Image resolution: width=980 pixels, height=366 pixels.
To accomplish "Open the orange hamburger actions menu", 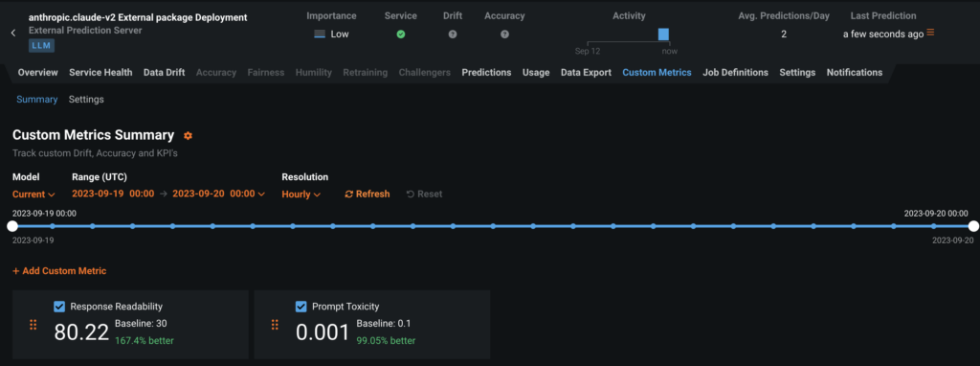I will (930, 32).
